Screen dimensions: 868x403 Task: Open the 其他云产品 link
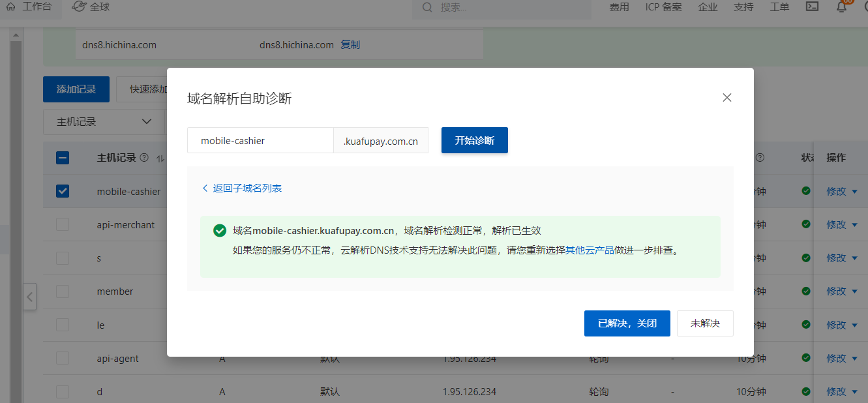(x=590, y=250)
